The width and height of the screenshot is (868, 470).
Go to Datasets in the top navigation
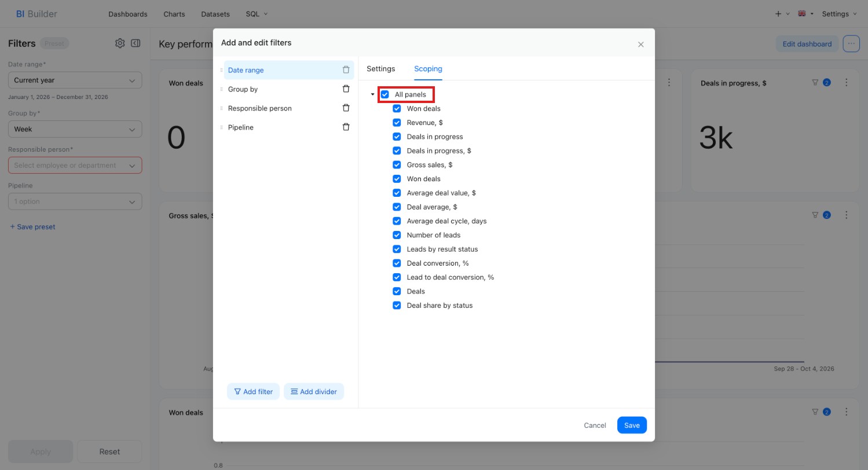click(x=215, y=14)
